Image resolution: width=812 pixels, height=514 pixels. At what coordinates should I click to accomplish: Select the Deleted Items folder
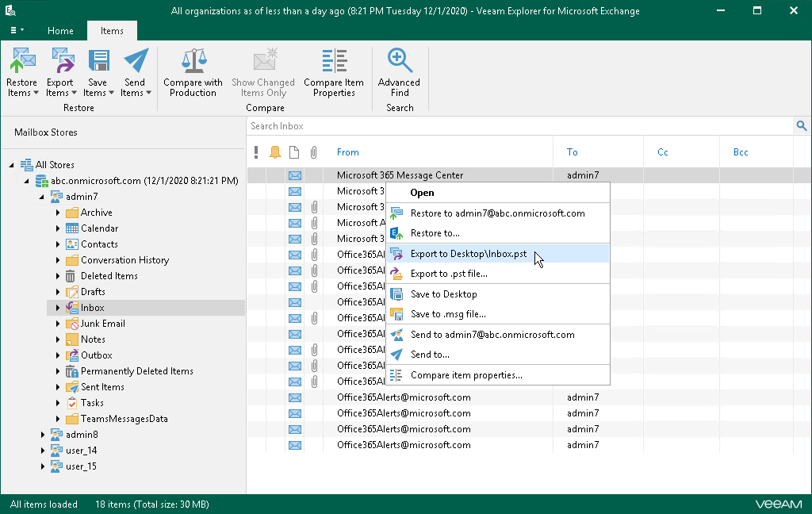[x=109, y=276]
